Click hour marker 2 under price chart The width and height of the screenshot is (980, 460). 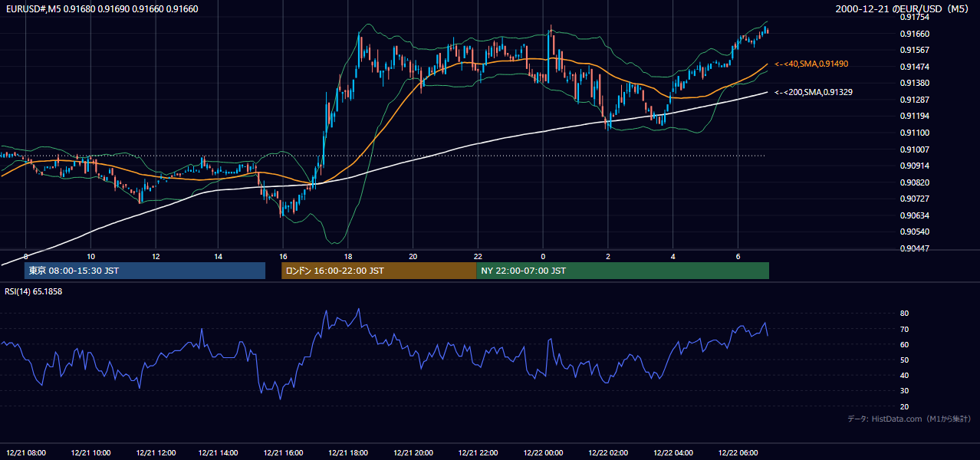pyautogui.click(x=608, y=256)
